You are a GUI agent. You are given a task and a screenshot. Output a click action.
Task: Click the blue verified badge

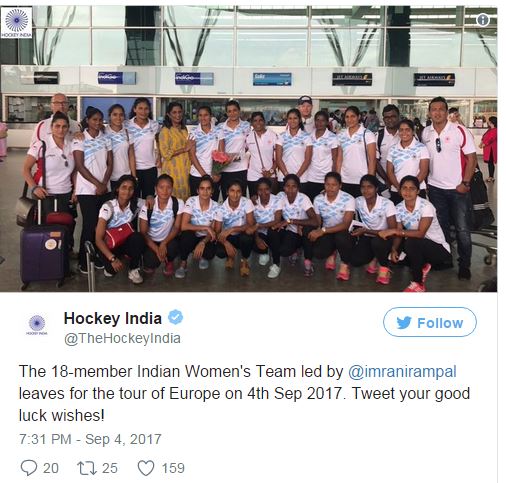[x=175, y=317]
